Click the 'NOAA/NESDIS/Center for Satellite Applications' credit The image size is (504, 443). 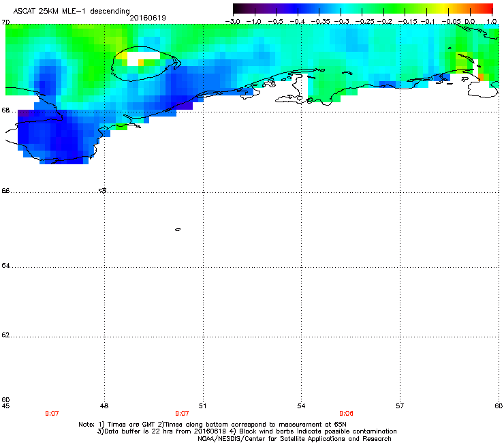(294, 439)
